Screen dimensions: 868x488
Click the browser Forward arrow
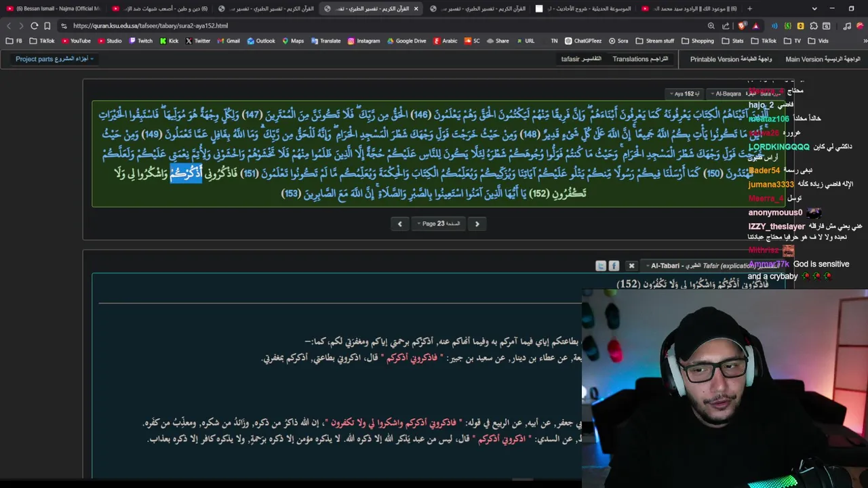coord(21,26)
